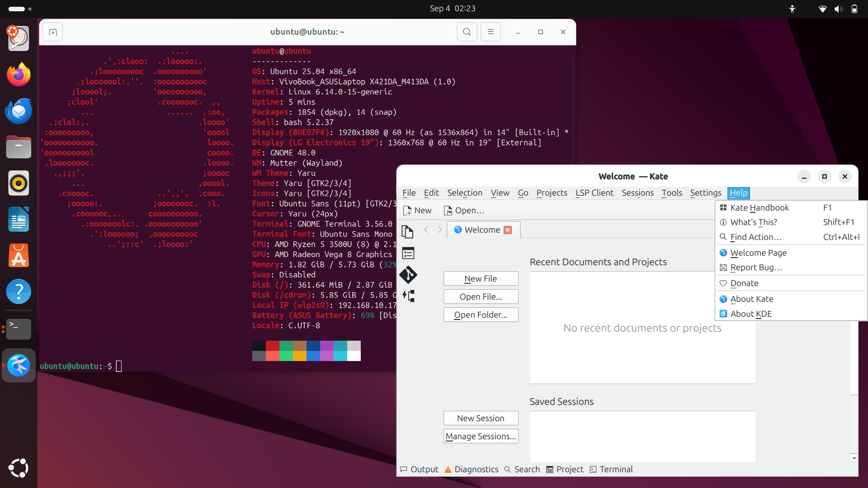Open the battery indicator in top bar

(854, 9)
